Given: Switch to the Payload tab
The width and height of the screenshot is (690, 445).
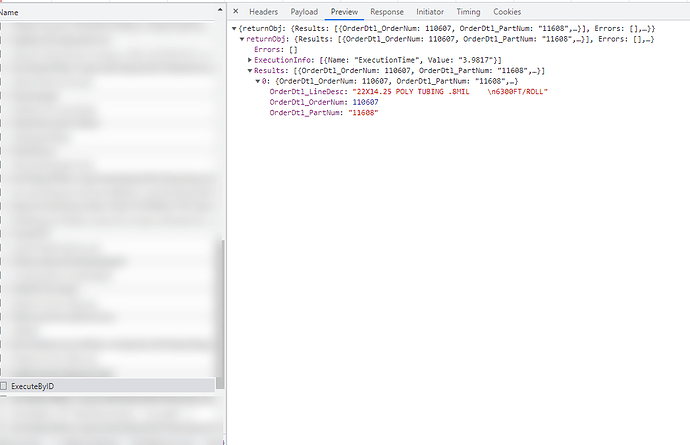Looking at the screenshot, I should click(x=304, y=12).
